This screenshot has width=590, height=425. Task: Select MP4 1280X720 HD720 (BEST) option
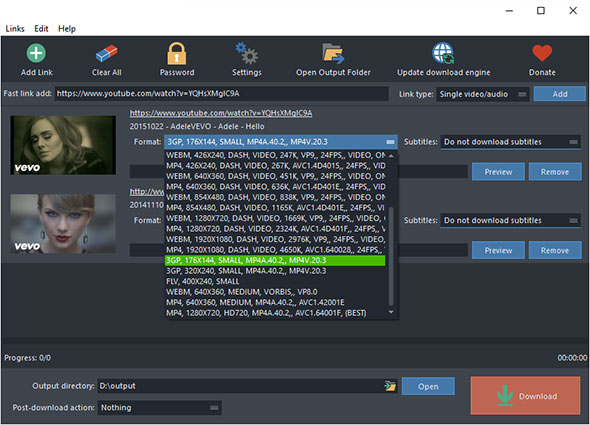click(x=275, y=313)
